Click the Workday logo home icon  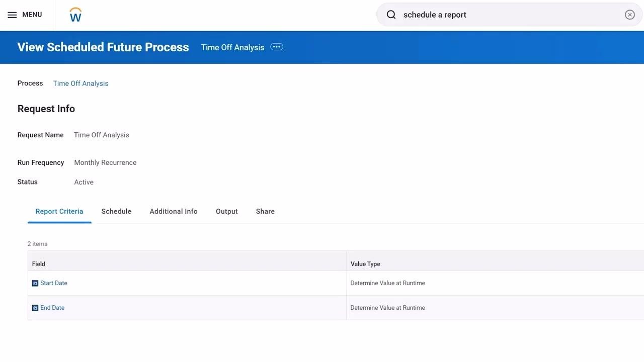coord(75,15)
